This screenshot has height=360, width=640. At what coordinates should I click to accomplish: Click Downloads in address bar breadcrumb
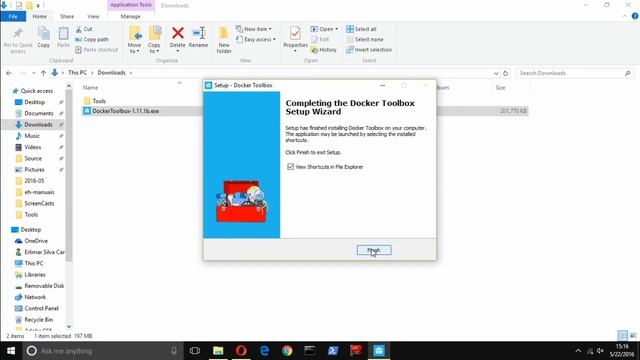[111, 73]
